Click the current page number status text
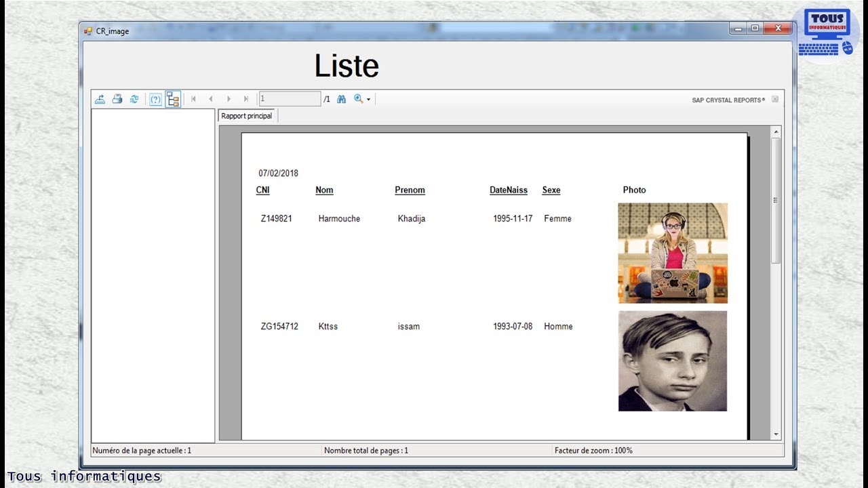 click(142, 450)
